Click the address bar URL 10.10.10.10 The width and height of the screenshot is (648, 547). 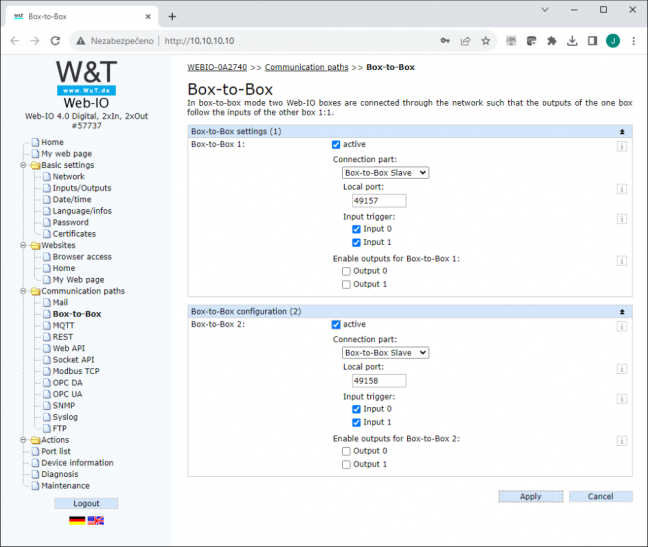199,41
